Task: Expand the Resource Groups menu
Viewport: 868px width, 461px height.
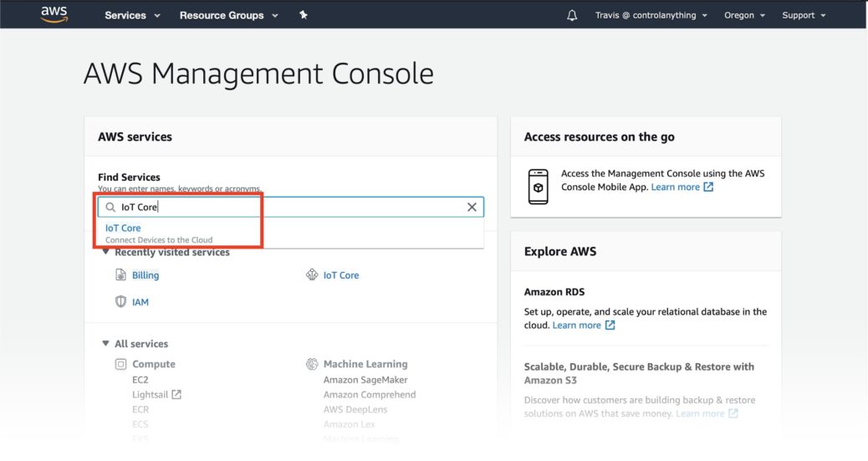Action: point(228,15)
